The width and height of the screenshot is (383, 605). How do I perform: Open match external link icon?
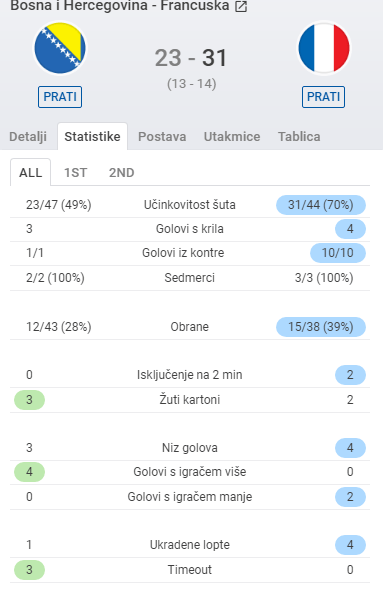(241, 7)
